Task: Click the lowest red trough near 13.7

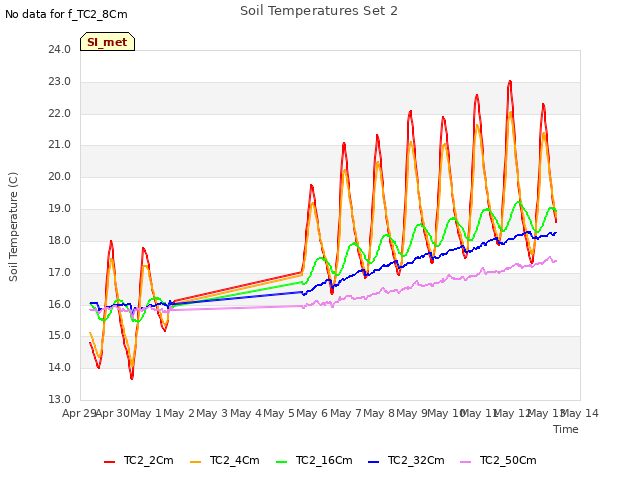Action: coord(132,378)
